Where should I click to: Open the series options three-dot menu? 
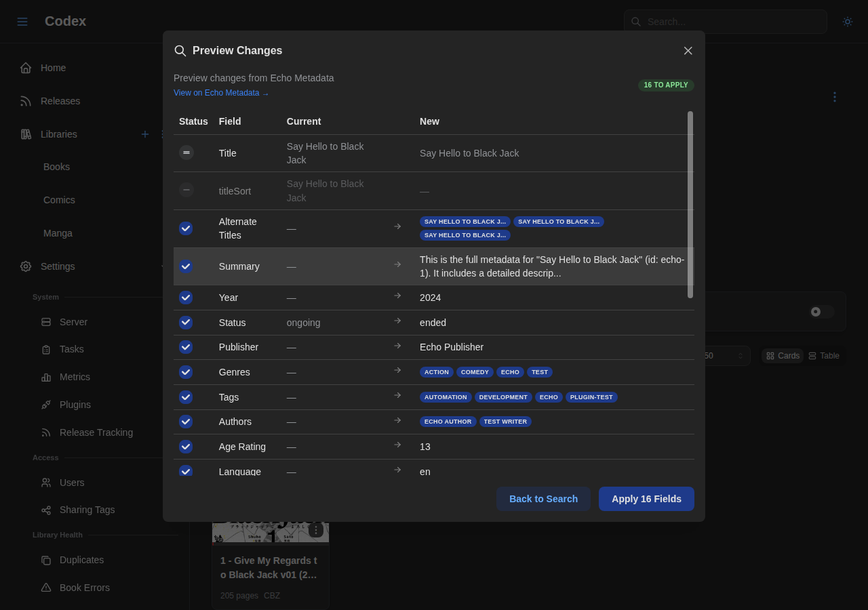[x=835, y=97]
